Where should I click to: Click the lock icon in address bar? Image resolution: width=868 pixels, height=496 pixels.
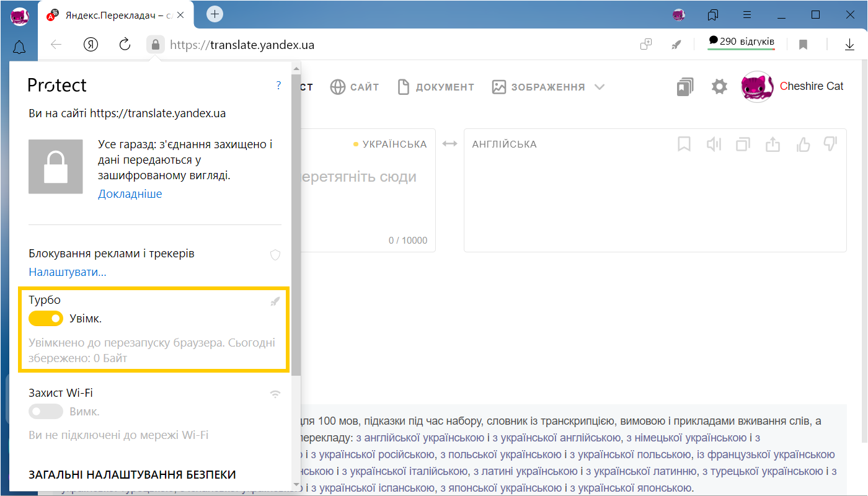click(x=155, y=45)
